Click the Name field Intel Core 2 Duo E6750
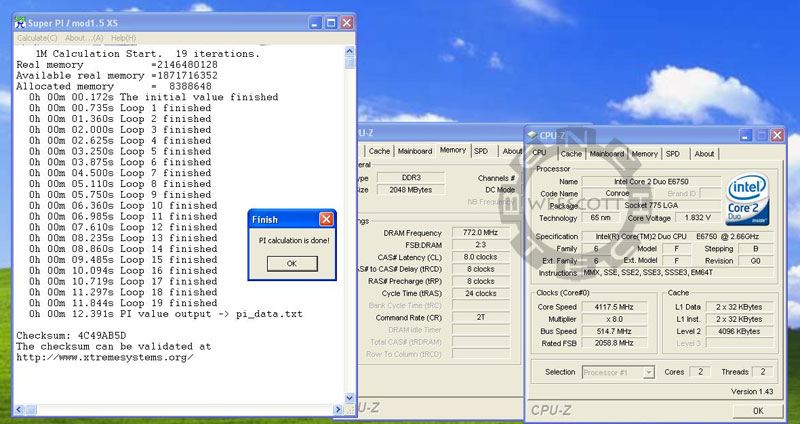The height and width of the screenshot is (424, 800). pos(651,182)
